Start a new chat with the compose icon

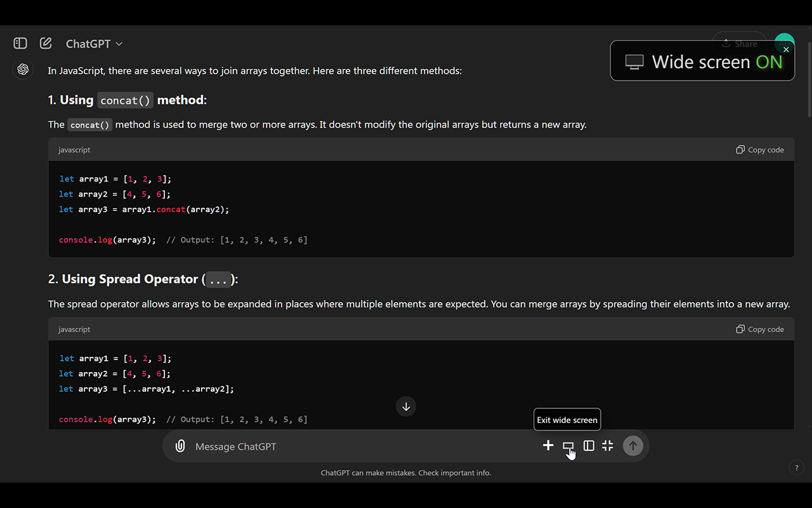[46, 43]
